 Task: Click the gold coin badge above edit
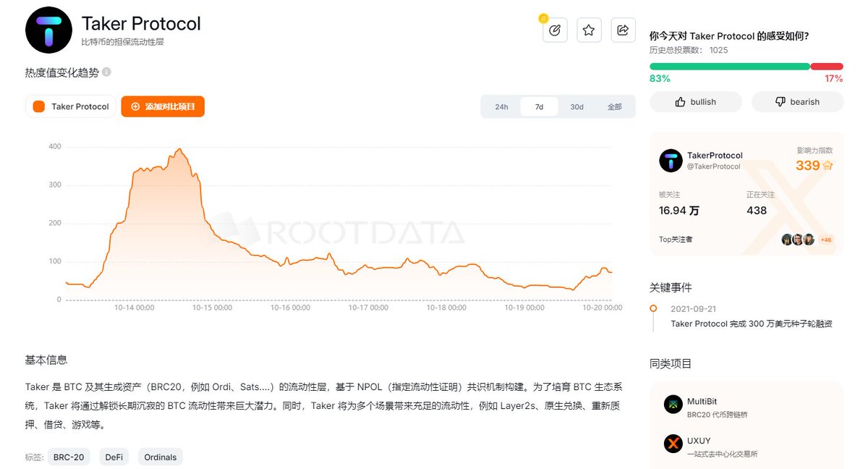click(x=542, y=18)
